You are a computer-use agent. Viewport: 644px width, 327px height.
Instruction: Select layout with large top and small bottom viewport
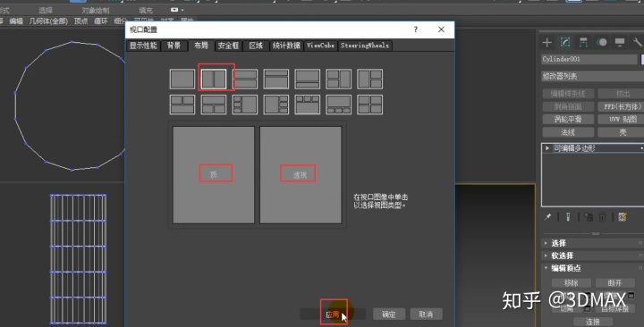pos(307,80)
